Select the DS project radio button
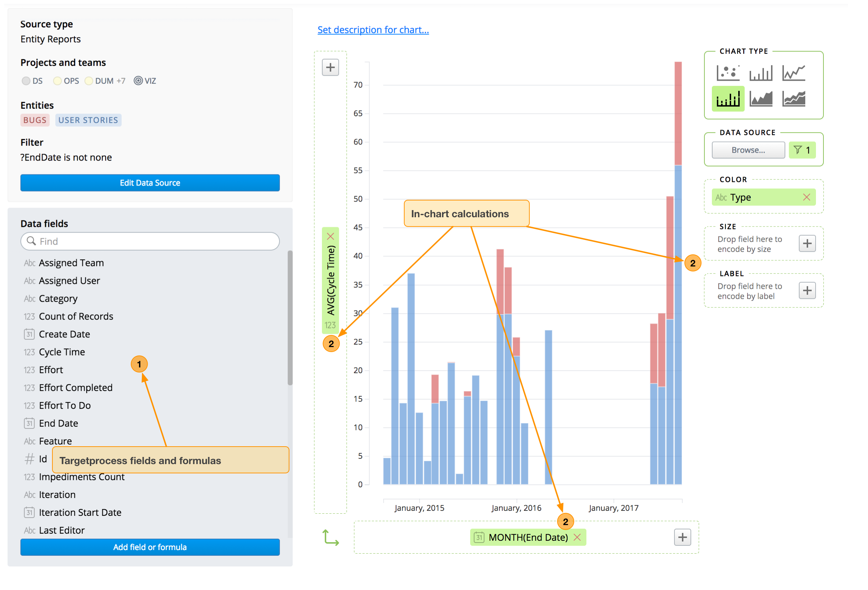The width and height of the screenshot is (868, 590). (25, 81)
